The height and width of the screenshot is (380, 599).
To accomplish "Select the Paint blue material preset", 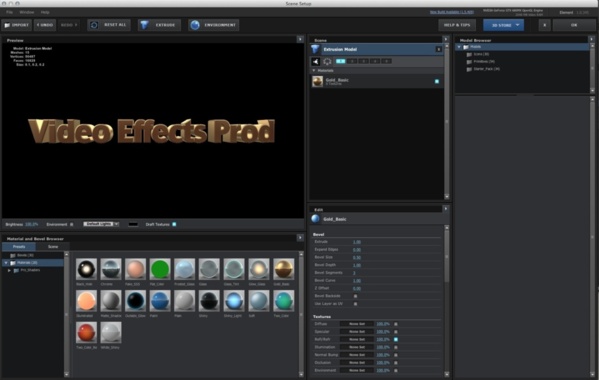I will click(x=160, y=301).
